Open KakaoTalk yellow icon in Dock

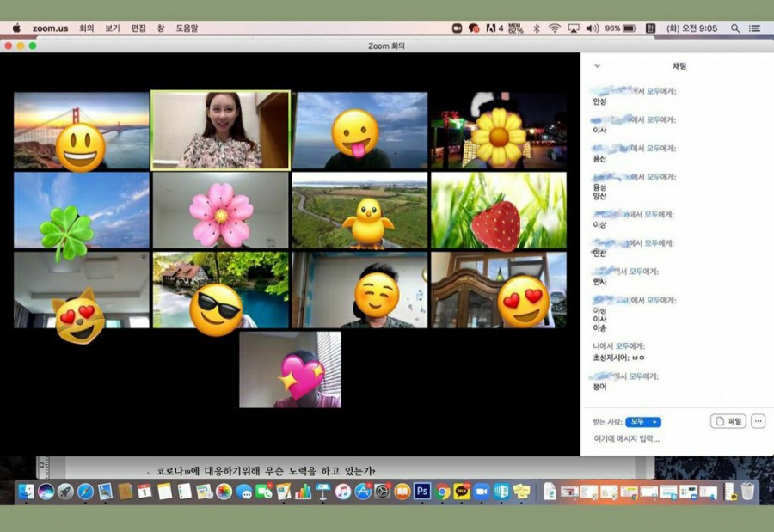[462, 492]
